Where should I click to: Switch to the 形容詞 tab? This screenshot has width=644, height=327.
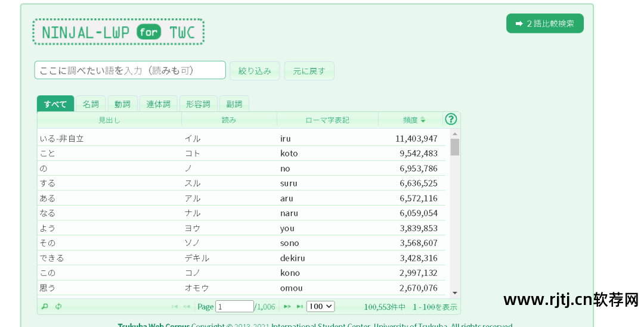198,104
